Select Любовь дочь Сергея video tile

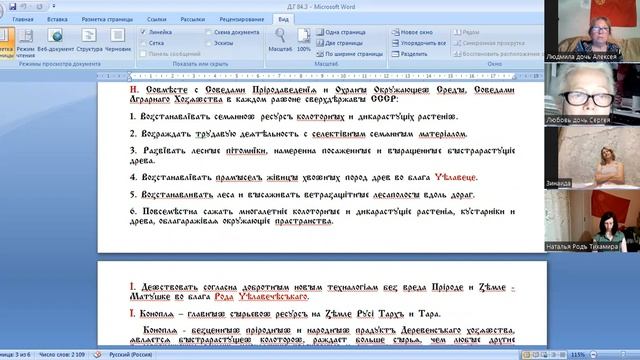point(592,94)
